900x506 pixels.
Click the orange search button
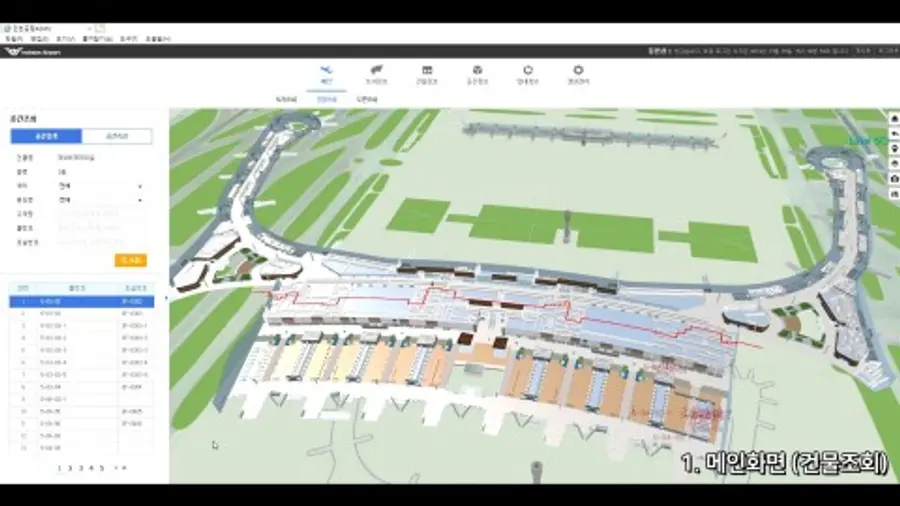(x=131, y=260)
